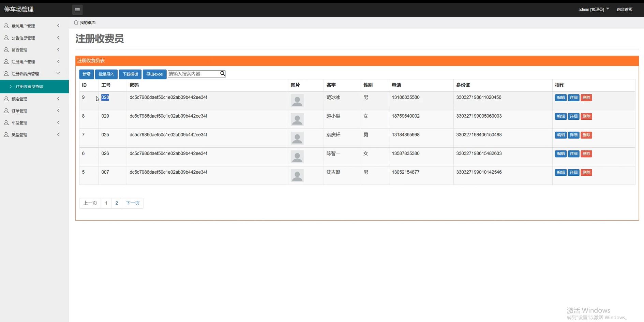This screenshot has height=322, width=644.
Task: Expand the 类型管理 chevron
Action: pyautogui.click(x=58, y=134)
